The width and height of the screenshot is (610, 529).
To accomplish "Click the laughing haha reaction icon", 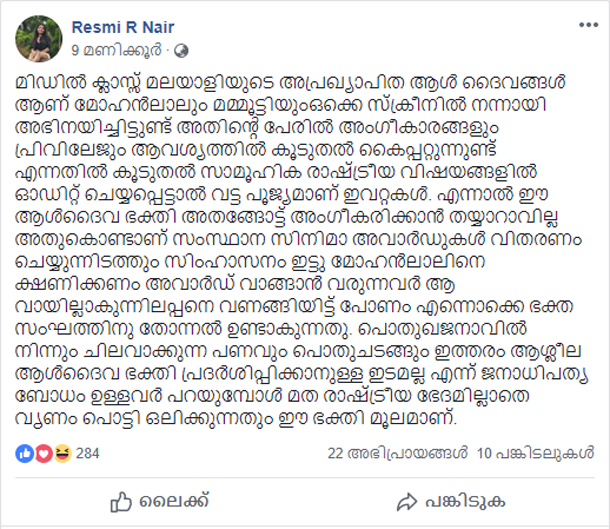I will point(63,454).
